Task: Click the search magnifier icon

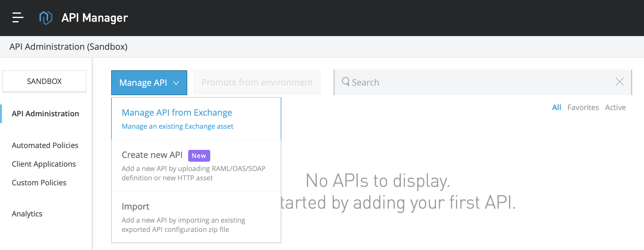Action: pos(345,82)
